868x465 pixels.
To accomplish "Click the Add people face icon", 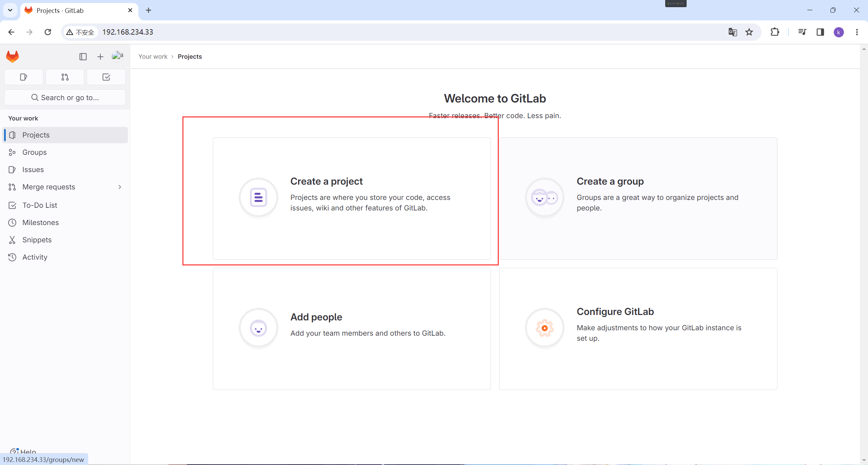I will pos(259,328).
